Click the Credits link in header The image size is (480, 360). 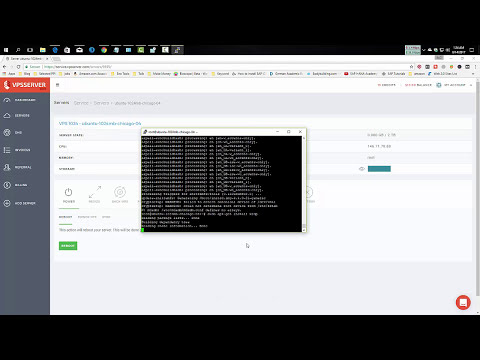[387, 85]
